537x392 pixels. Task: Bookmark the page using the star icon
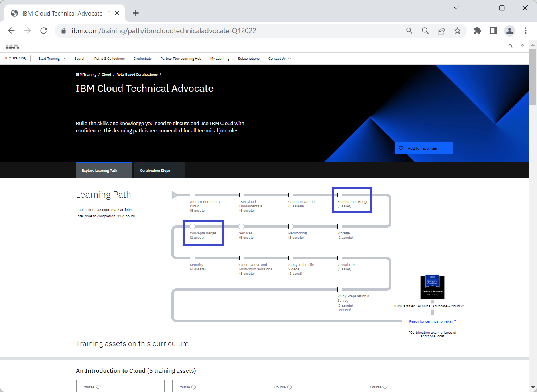458,30
